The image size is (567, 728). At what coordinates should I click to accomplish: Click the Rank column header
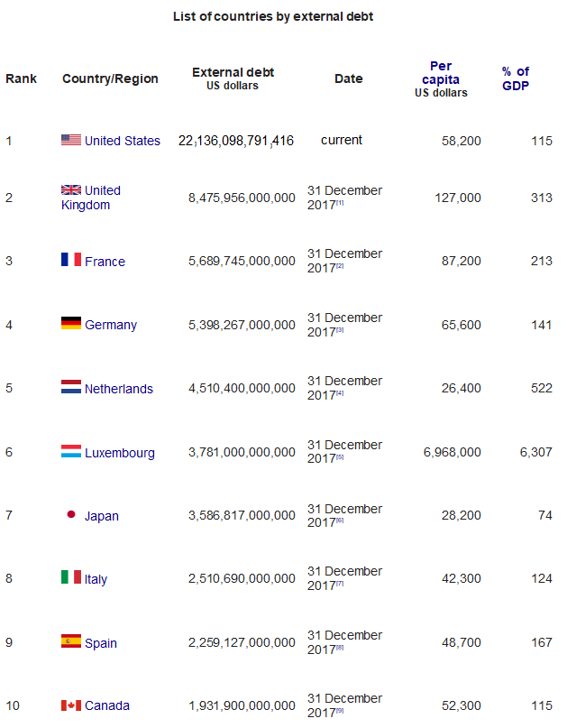[x=21, y=78]
